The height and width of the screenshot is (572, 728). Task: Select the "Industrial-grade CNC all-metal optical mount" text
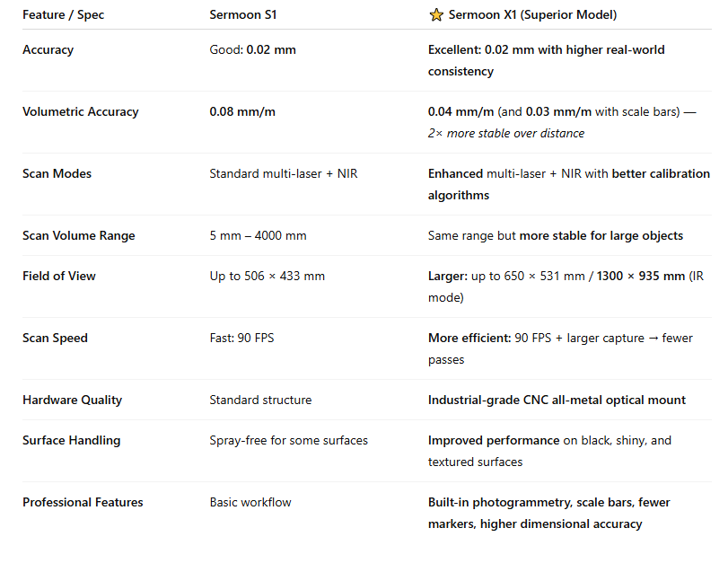tap(557, 400)
